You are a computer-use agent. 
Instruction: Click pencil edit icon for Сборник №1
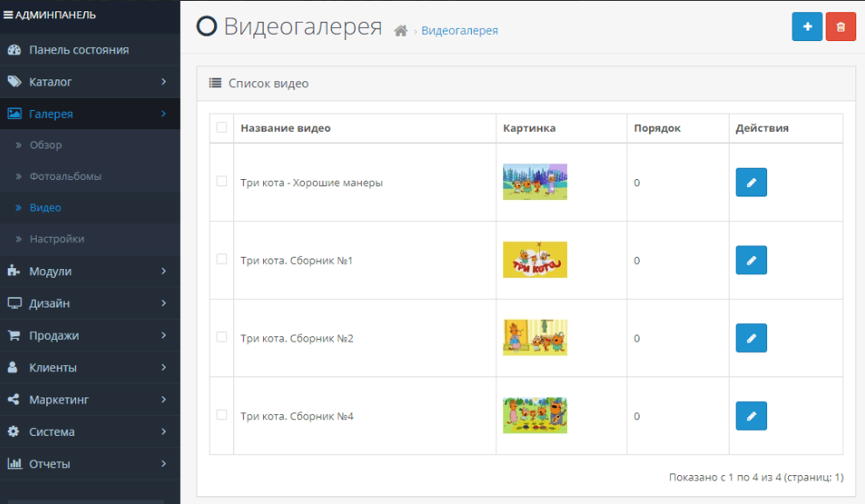click(x=751, y=260)
